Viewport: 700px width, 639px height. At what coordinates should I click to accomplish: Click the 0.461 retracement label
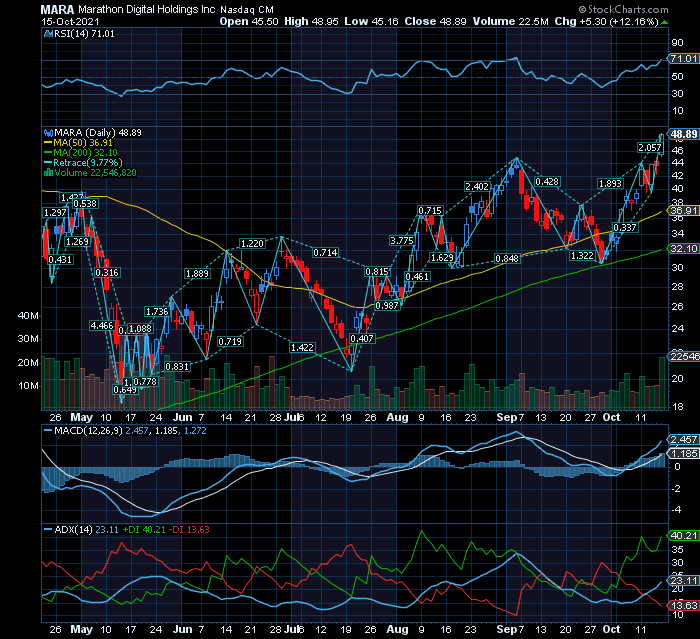tap(417, 277)
